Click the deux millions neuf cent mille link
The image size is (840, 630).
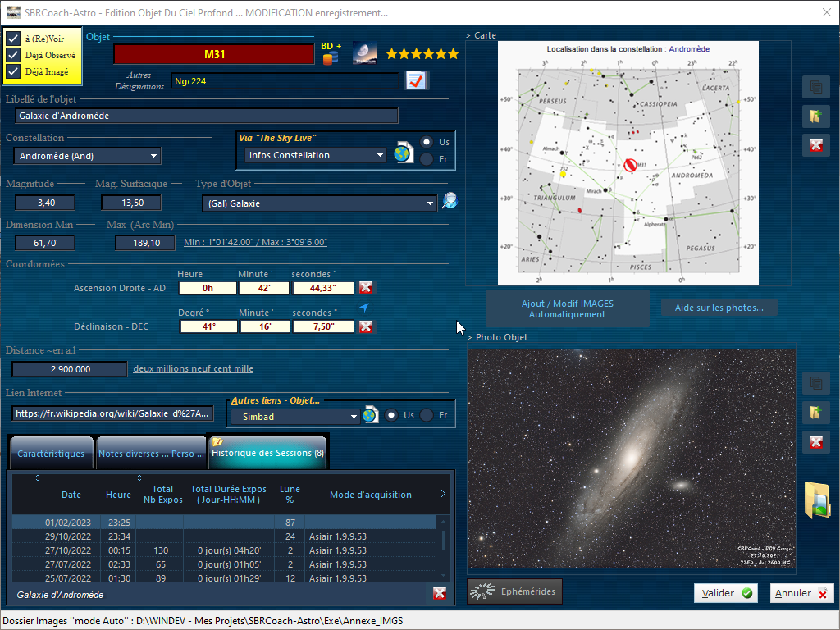coord(194,368)
